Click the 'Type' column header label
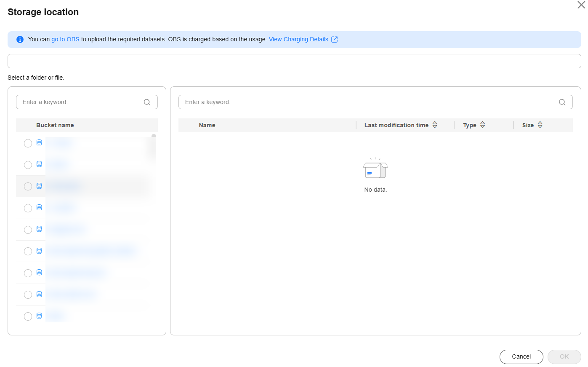The image size is (588, 367). click(x=470, y=125)
